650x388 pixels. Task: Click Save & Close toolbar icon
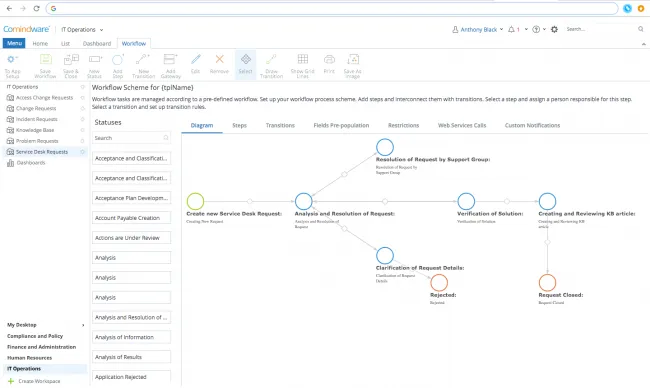pyautogui.click(x=71, y=65)
